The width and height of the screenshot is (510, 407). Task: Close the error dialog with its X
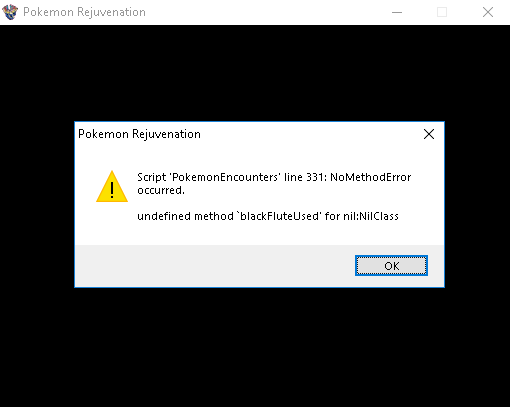429,134
